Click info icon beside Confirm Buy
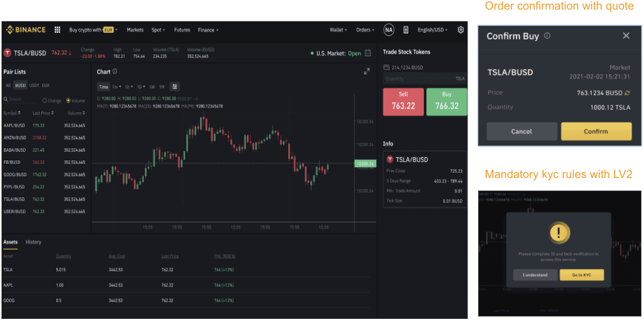 click(x=546, y=36)
